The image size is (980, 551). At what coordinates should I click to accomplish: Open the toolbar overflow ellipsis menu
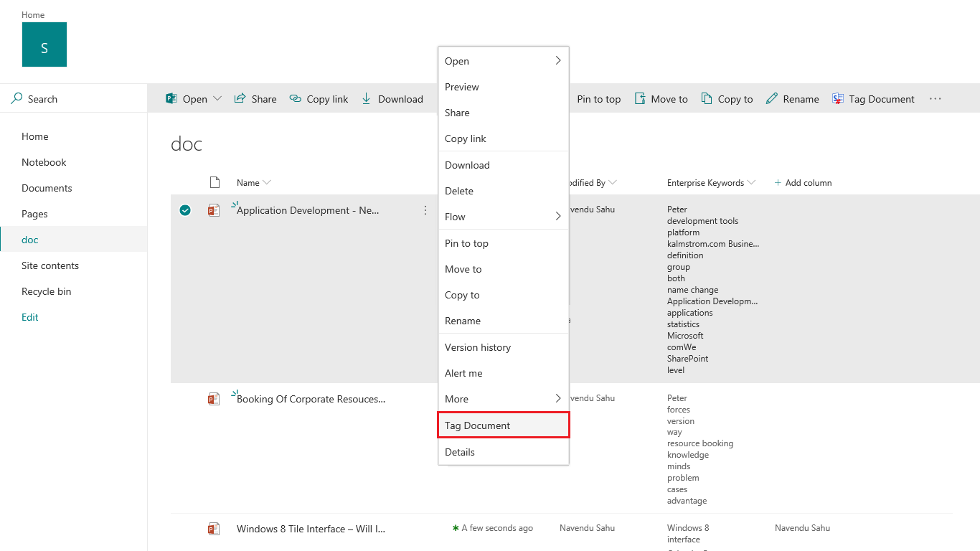pos(935,99)
